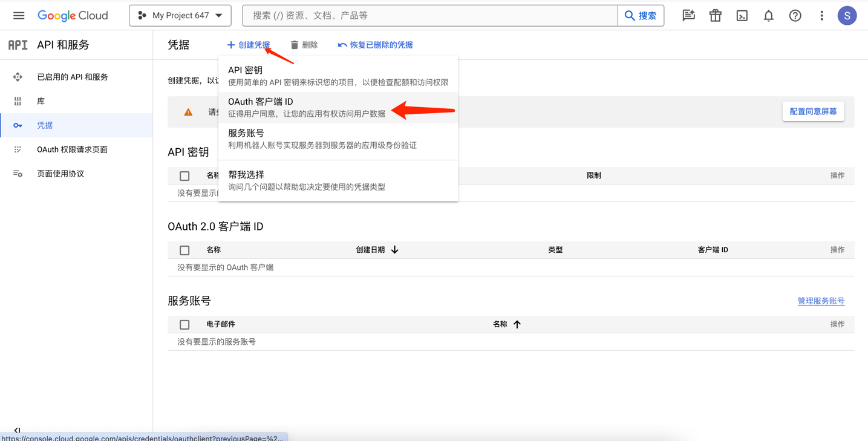Click 限制 column header
This screenshot has height=441, width=868.
coord(594,175)
